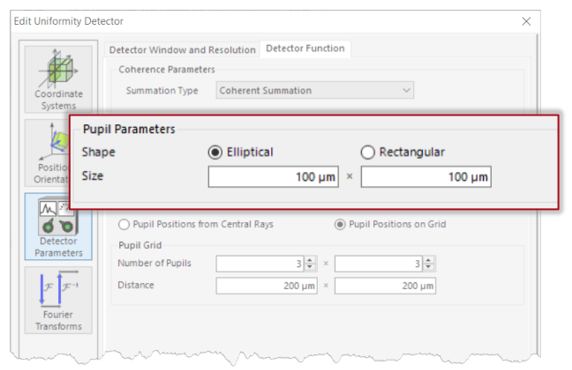Click the first pupil Size field

tap(273, 177)
